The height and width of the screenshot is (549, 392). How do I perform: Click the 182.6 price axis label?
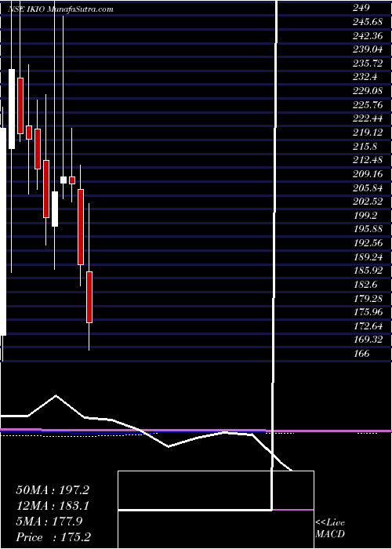[365, 285]
